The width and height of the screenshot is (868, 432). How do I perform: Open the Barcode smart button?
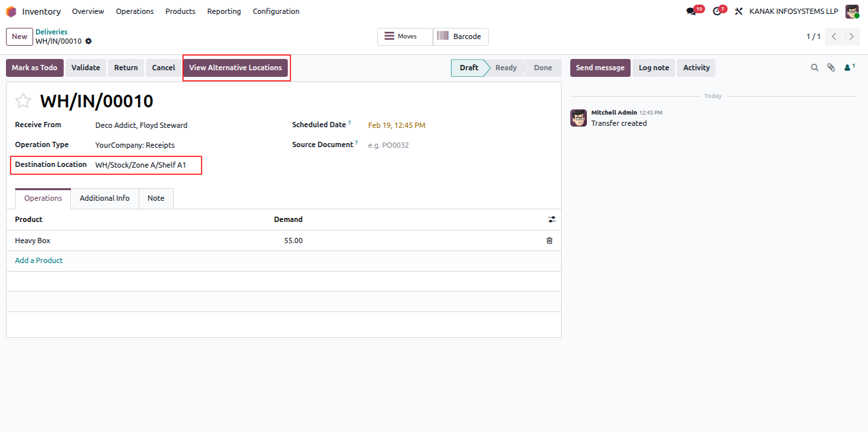point(461,36)
